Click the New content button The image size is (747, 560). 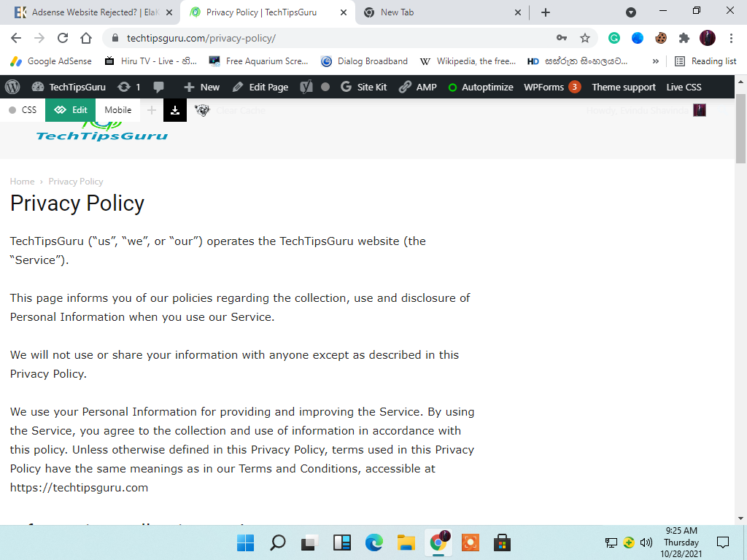pos(201,87)
